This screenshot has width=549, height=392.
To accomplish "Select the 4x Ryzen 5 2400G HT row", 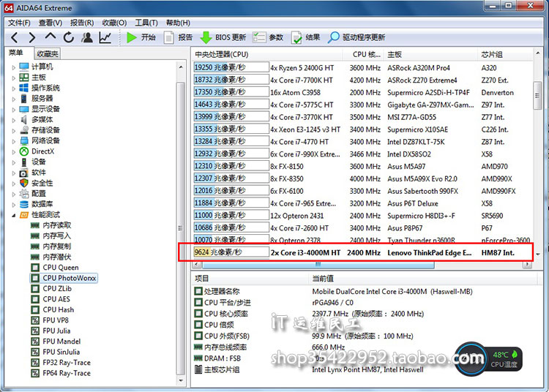I will click(x=362, y=68).
